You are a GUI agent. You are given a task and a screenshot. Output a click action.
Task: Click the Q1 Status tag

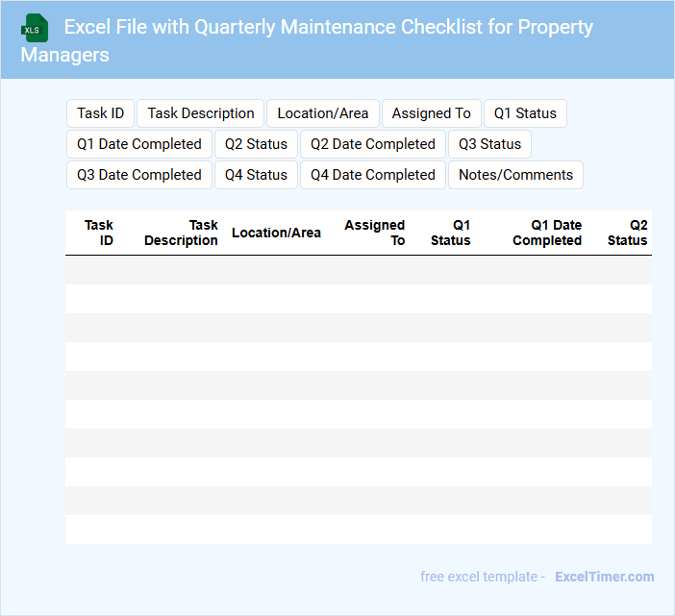[525, 113]
